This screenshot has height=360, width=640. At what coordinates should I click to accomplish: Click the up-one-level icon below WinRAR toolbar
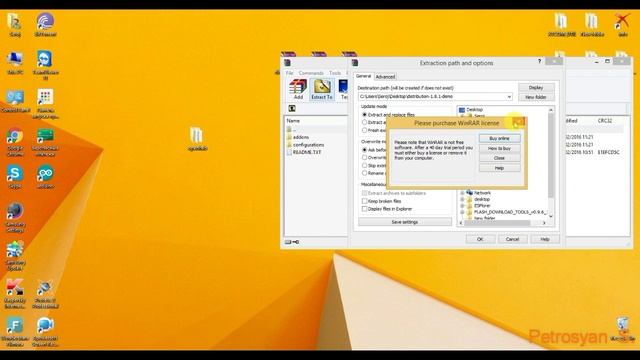click(x=292, y=109)
